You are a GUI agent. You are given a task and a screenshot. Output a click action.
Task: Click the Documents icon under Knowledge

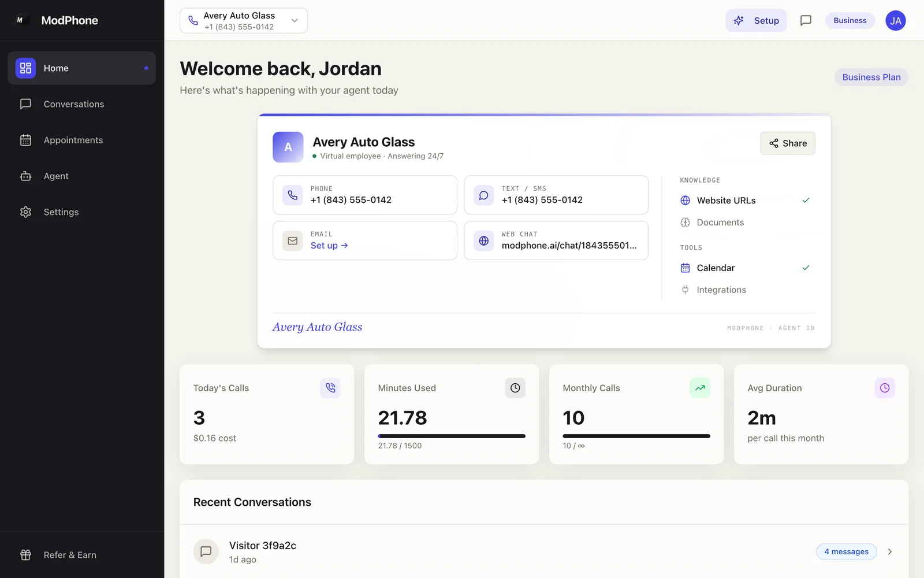[685, 223]
